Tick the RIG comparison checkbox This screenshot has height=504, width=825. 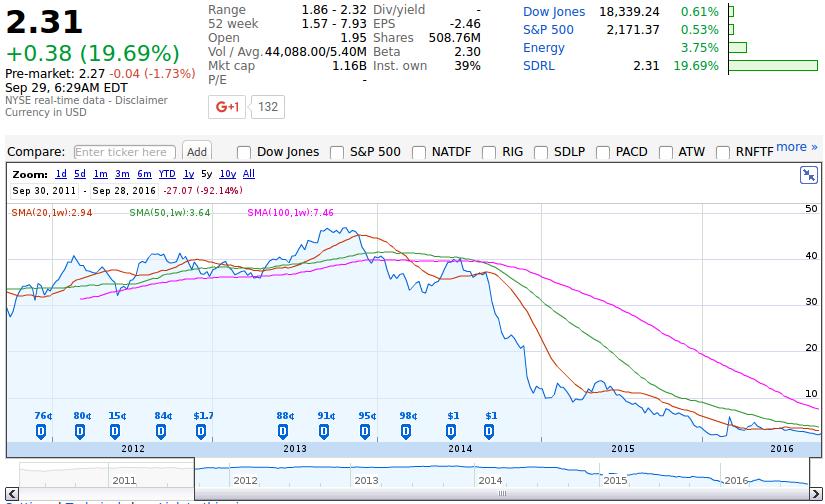[489, 153]
